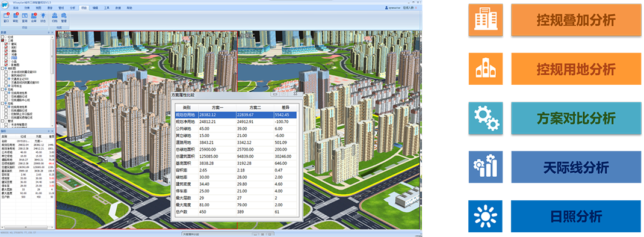Click the 天际线分析 button
Screen dimensions: 644x237
[576, 167]
